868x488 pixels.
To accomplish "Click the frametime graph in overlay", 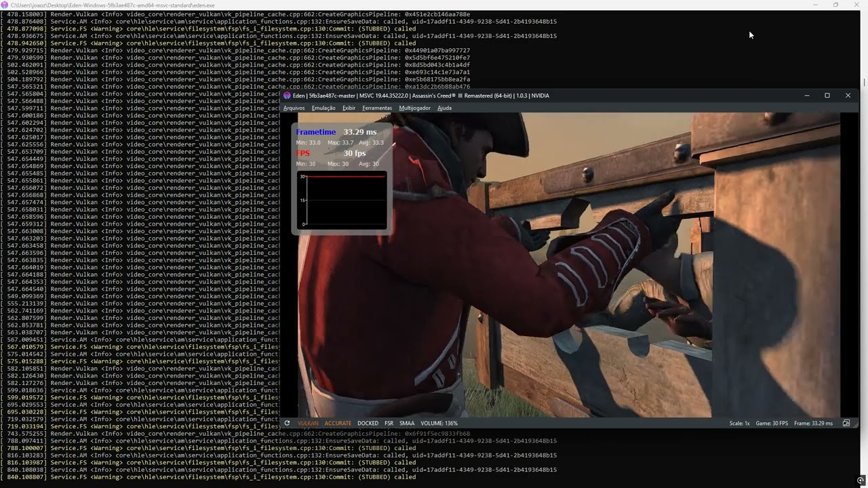I will [x=342, y=200].
